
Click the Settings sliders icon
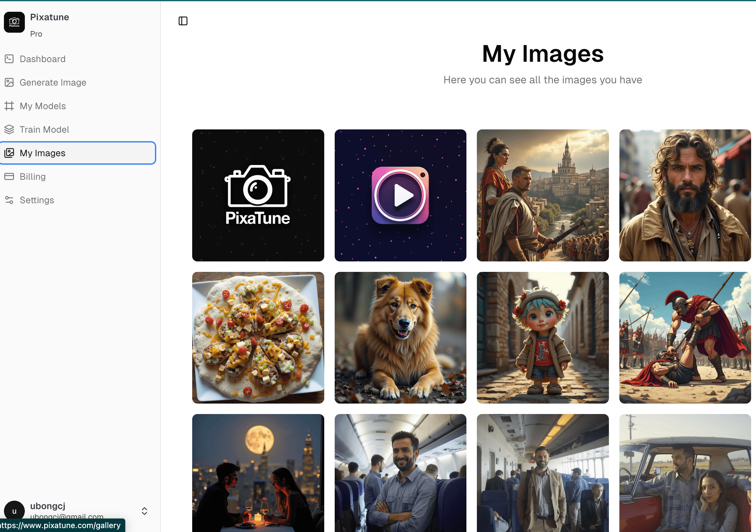click(9, 200)
